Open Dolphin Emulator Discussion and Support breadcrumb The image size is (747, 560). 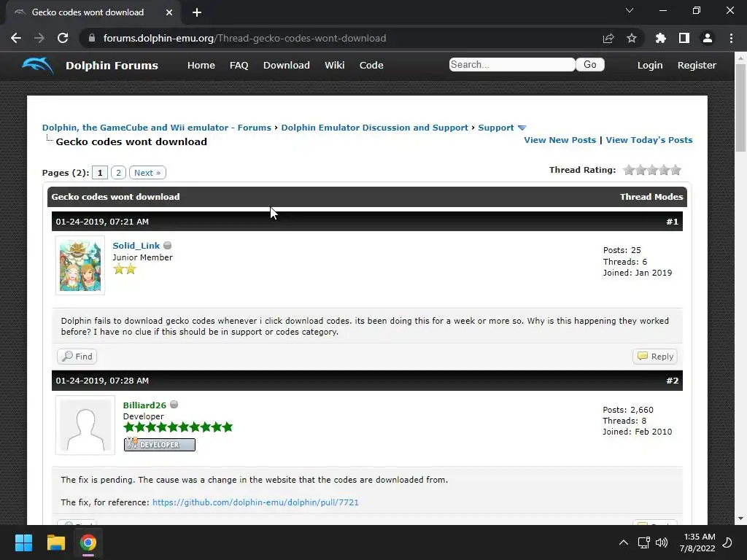(374, 128)
